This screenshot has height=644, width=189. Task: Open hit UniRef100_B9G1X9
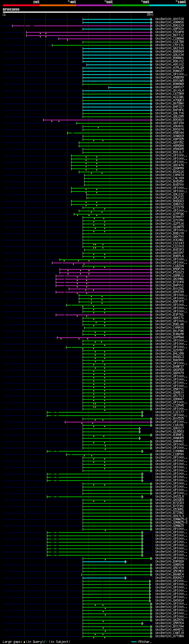[170, 25]
